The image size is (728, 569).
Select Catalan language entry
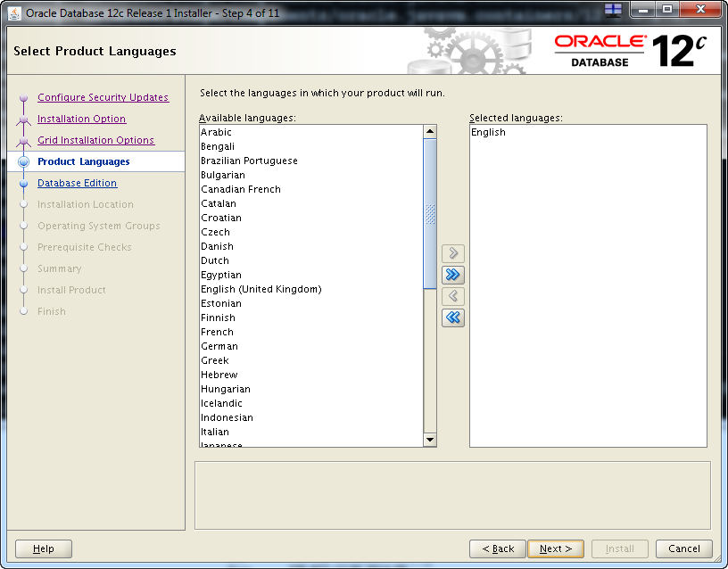pos(311,203)
